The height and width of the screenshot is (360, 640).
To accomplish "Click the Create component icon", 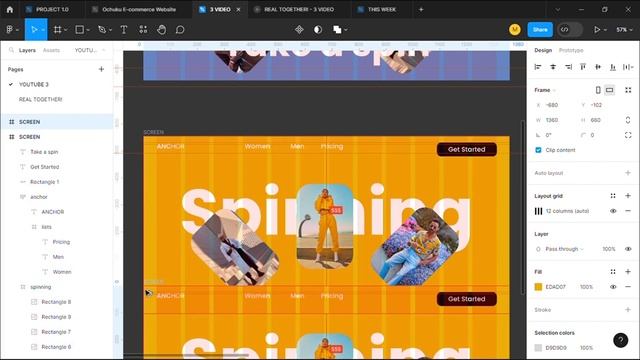I will pyautogui.click(x=299, y=29).
